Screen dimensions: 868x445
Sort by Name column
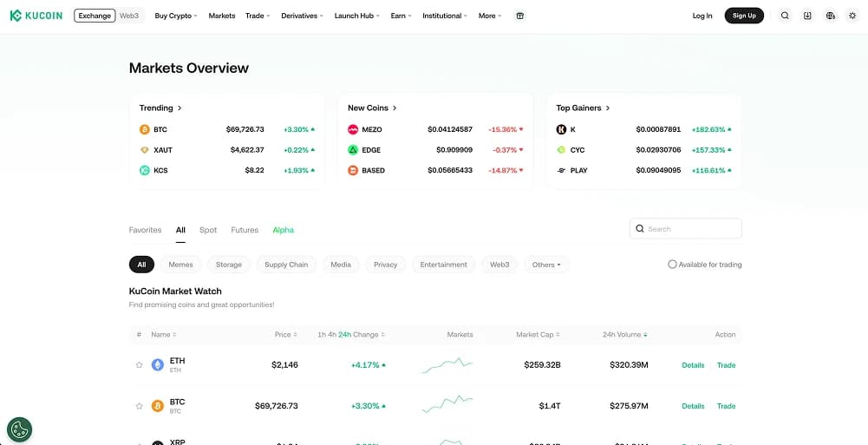164,334
